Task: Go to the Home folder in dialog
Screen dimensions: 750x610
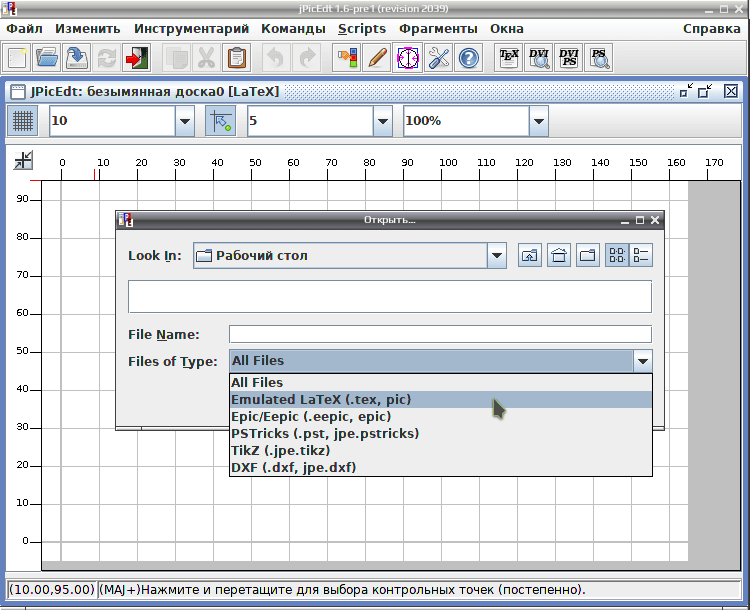Action: 559,255
